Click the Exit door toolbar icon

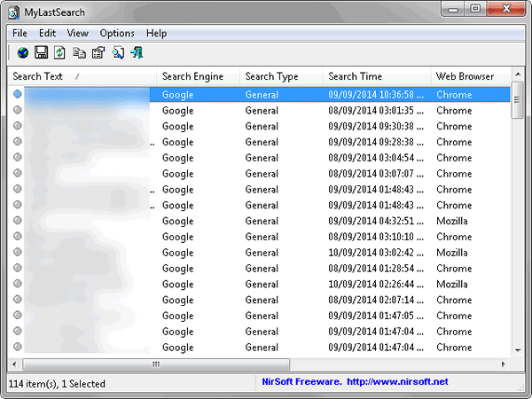pos(137,53)
